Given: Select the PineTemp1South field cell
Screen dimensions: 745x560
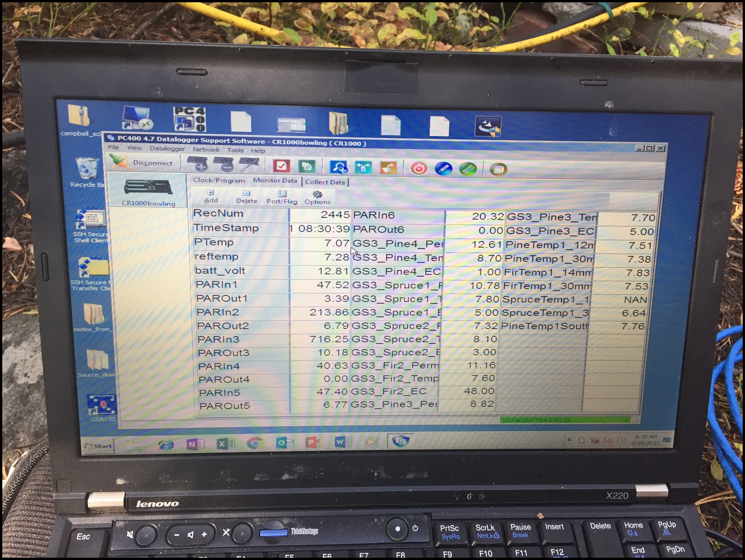Looking at the screenshot, I should 544,326.
